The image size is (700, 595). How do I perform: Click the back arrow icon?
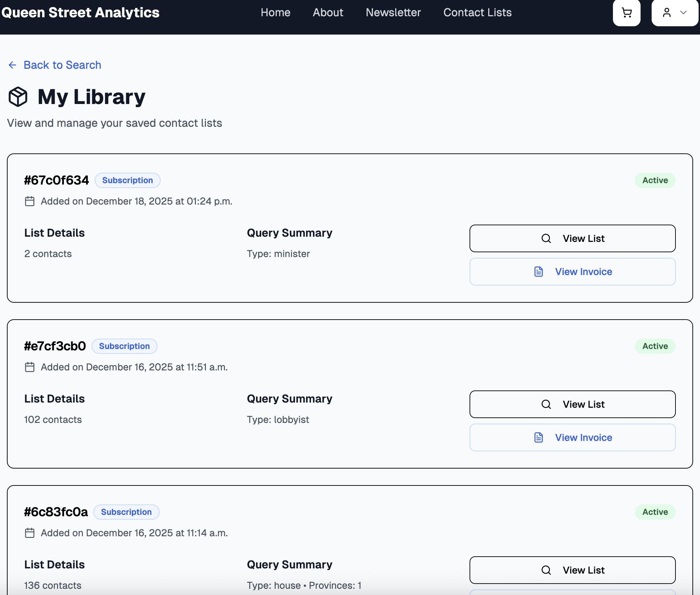tap(12, 65)
